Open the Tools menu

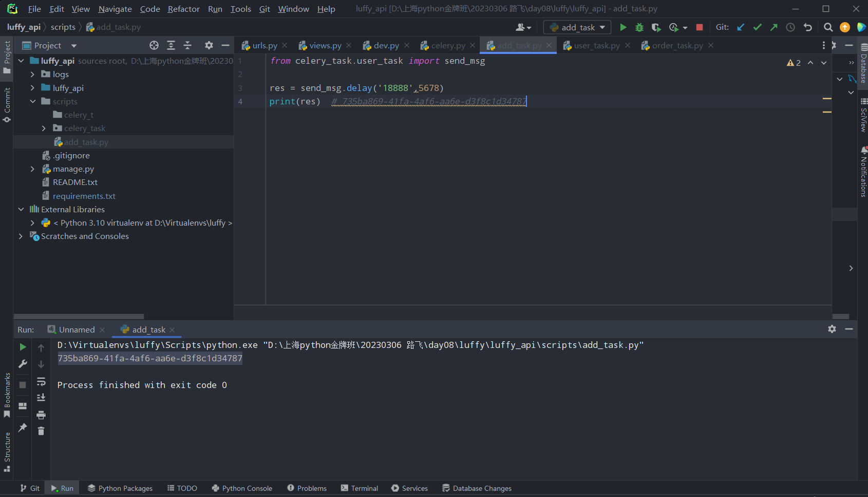coord(240,9)
